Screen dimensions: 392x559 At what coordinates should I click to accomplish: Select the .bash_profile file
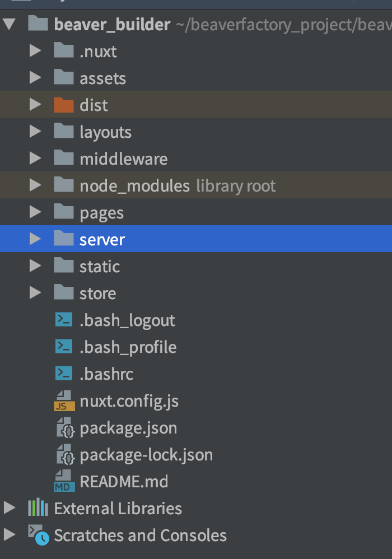click(x=196, y=347)
